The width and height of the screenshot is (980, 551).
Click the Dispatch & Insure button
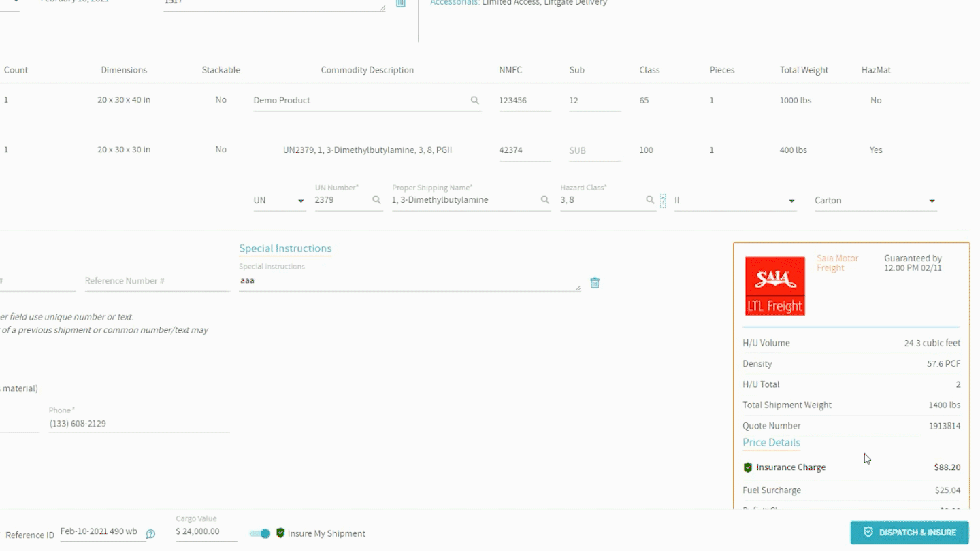click(x=909, y=533)
